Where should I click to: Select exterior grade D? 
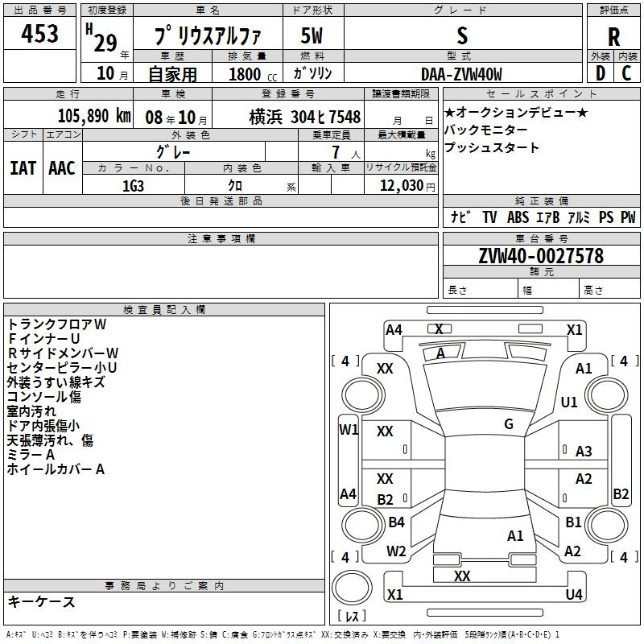coord(601,73)
